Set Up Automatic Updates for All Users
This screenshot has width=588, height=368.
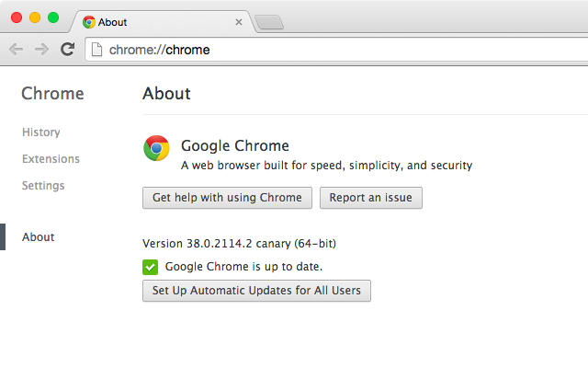256,291
